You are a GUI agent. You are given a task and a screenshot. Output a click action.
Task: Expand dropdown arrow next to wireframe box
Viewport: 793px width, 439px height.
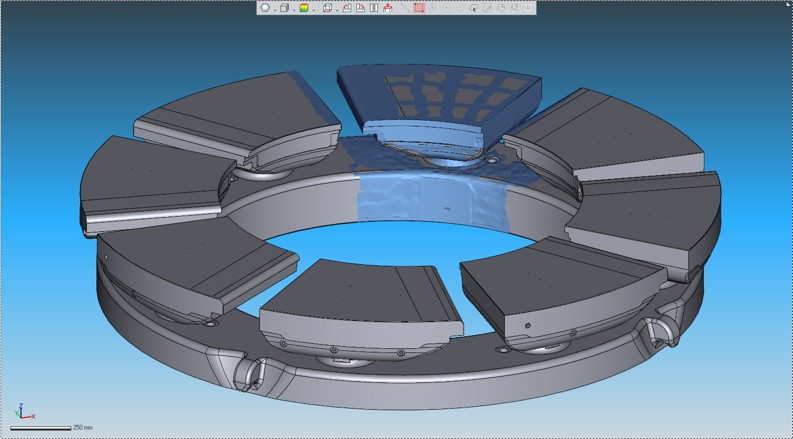coord(337,9)
